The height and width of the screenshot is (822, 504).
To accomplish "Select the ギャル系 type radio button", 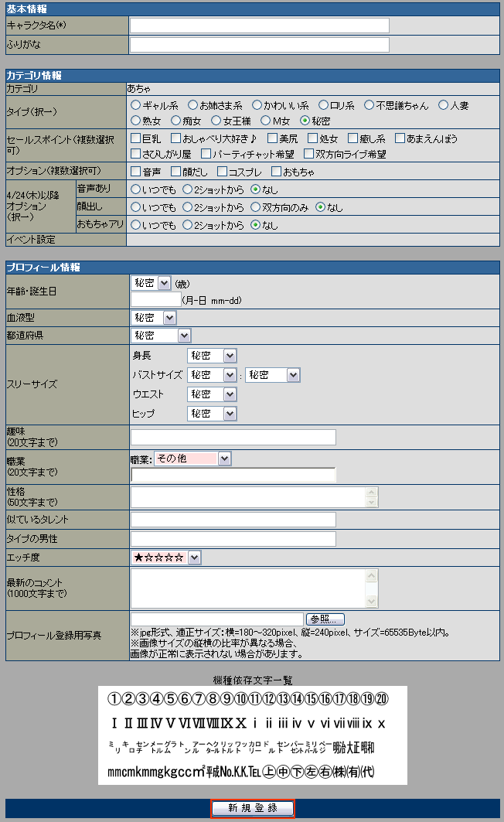I will [135, 105].
